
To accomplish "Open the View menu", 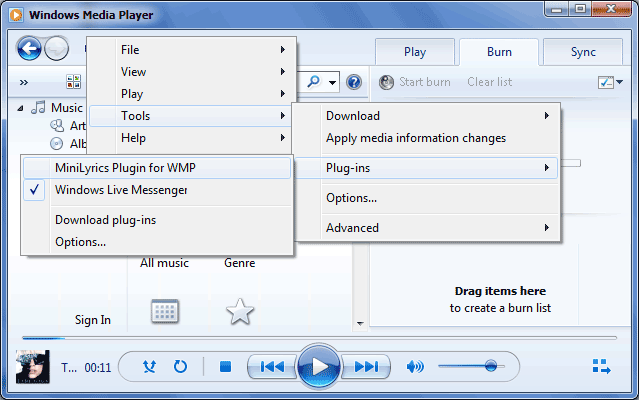I will [192, 72].
